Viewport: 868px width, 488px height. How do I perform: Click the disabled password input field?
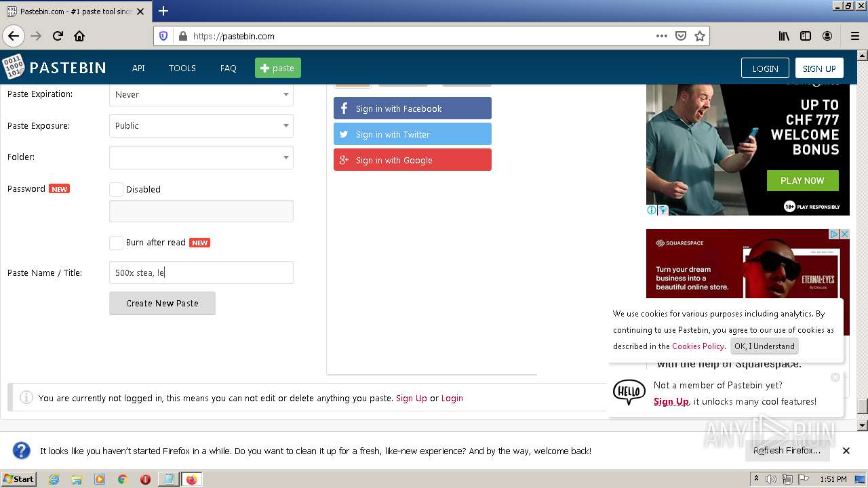(201, 211)
